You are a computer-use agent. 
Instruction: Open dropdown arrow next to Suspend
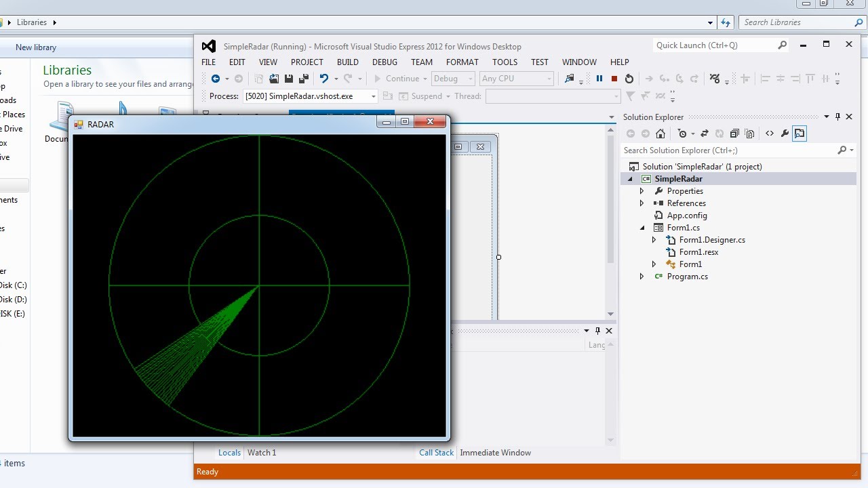[x=448, y=96]
